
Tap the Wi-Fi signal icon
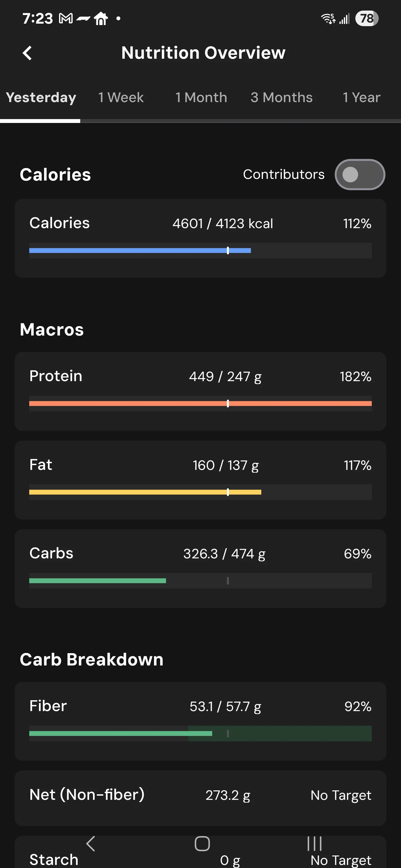pos(328,19)
